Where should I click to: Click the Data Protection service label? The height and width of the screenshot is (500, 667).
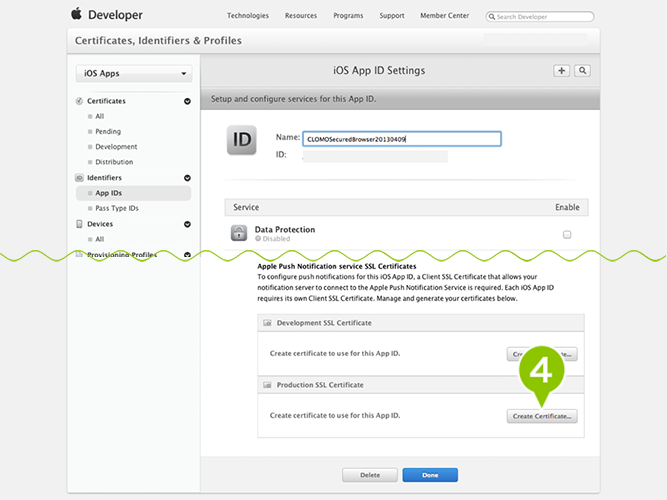285,230
